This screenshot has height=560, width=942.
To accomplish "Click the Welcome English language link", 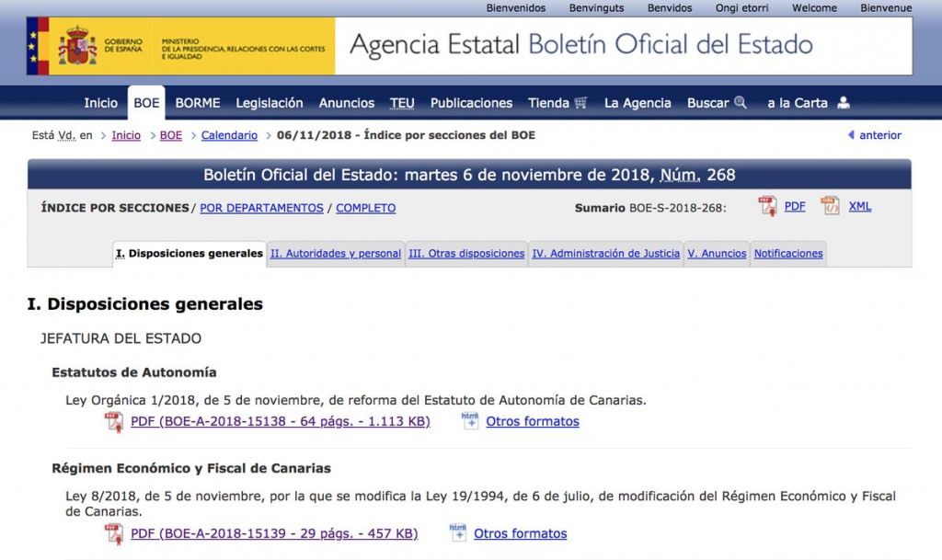I will (815, 7).
